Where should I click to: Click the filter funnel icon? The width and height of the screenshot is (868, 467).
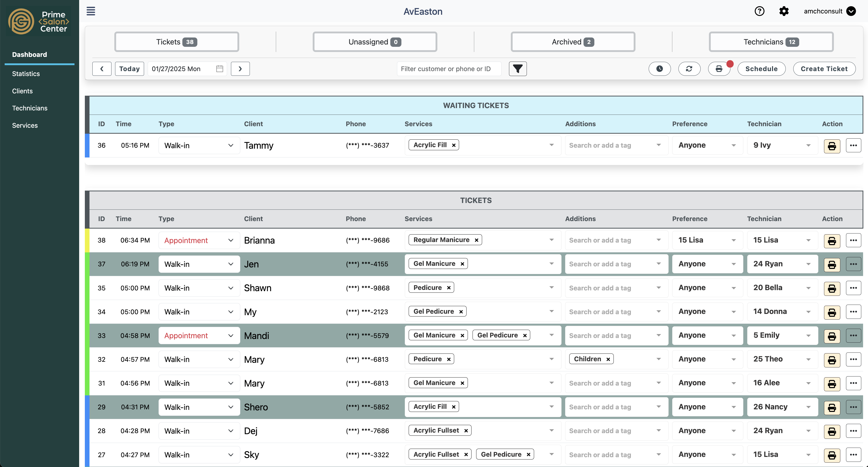(x=518, y=69)
